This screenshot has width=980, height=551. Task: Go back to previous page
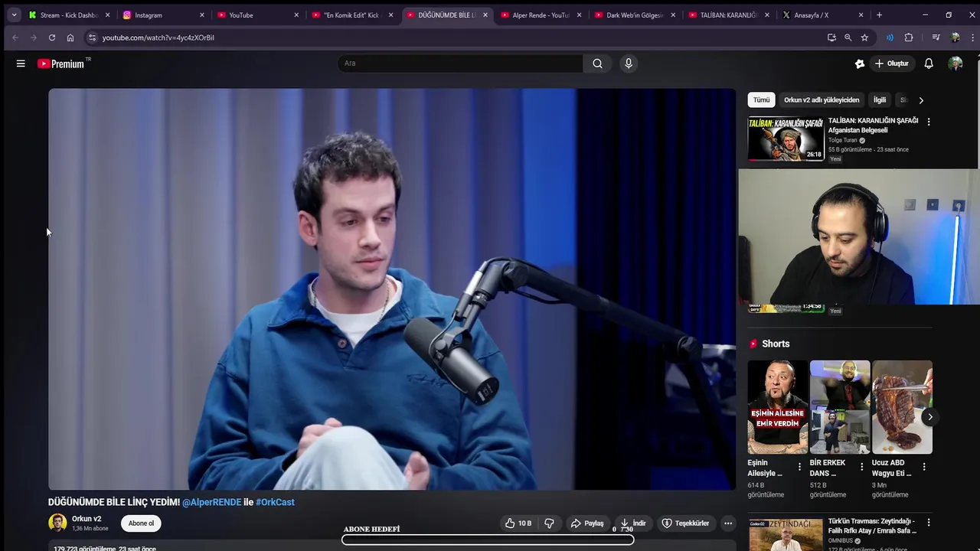(x=15, y=37)
